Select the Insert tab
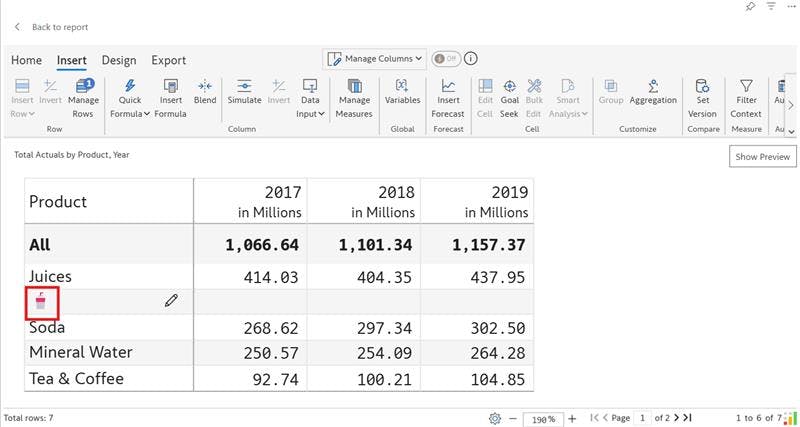 (x=71, y=60)
